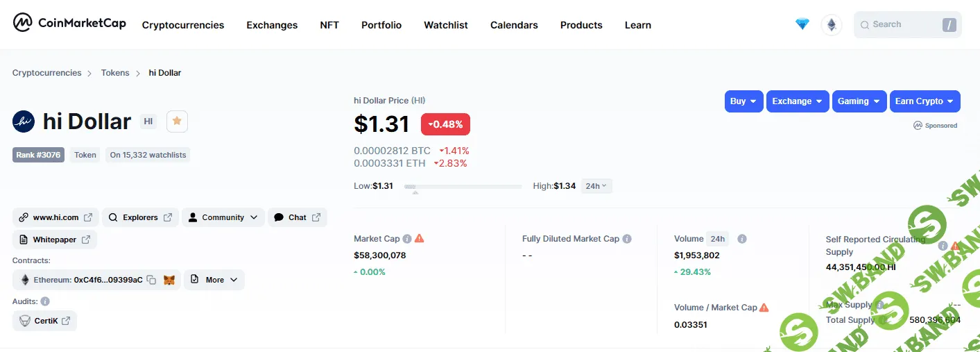The width and height of the screenshot is (980, 352).
Task: Click the low-high price range slider
Action: (x=463, y=187)
